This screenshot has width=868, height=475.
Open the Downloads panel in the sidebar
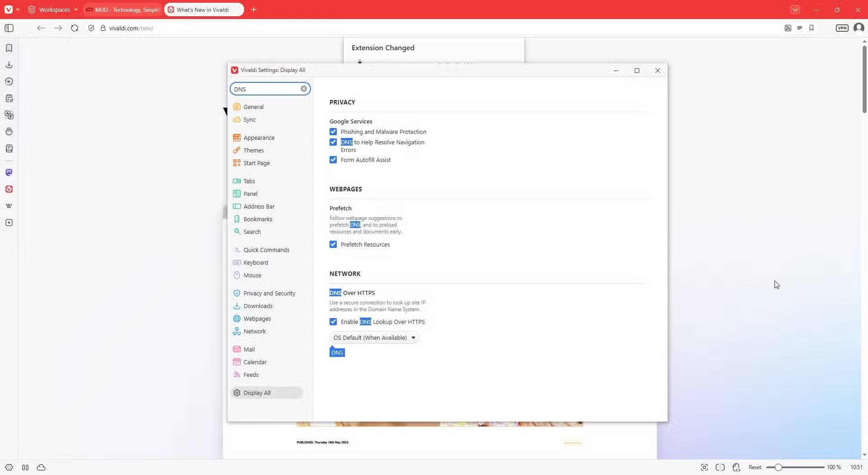tap(9, 65)
